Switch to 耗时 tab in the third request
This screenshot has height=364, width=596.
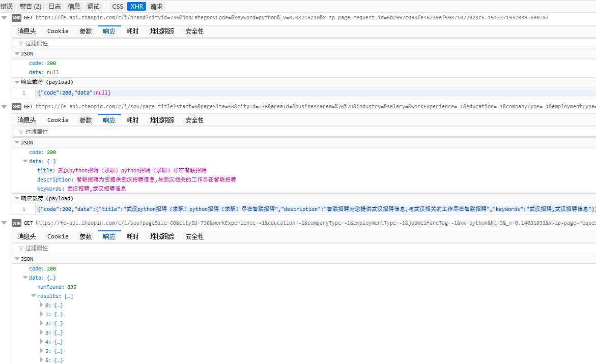(x=132, y=236)
